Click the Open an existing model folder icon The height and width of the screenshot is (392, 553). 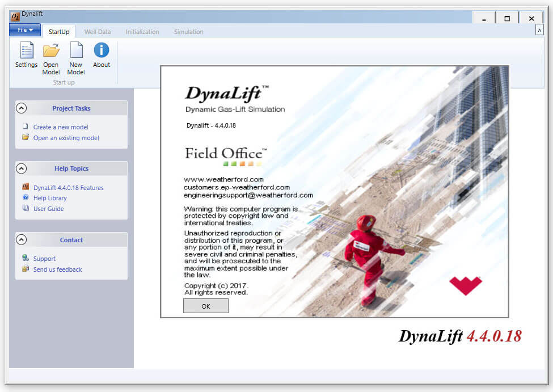[24, 137]
